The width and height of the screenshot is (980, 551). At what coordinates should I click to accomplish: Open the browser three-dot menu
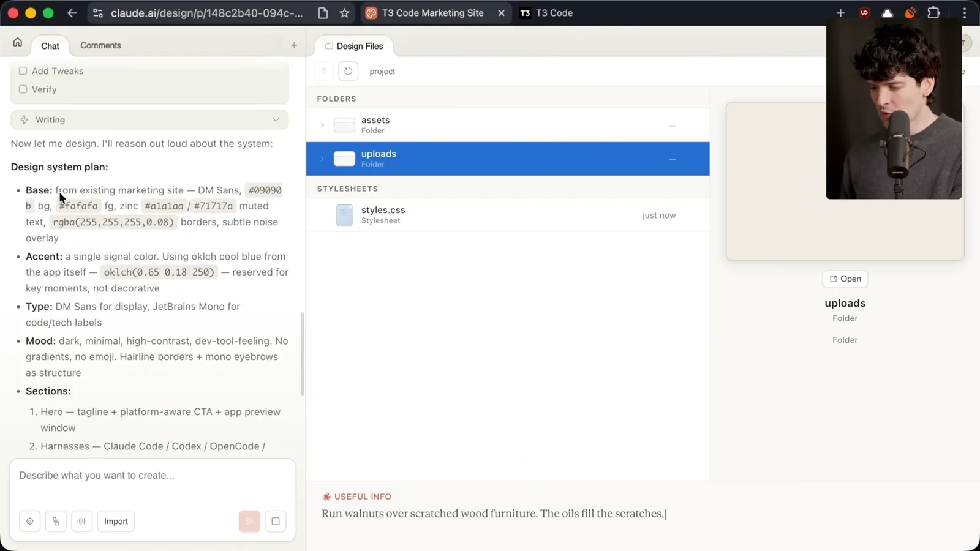[964, 13]
